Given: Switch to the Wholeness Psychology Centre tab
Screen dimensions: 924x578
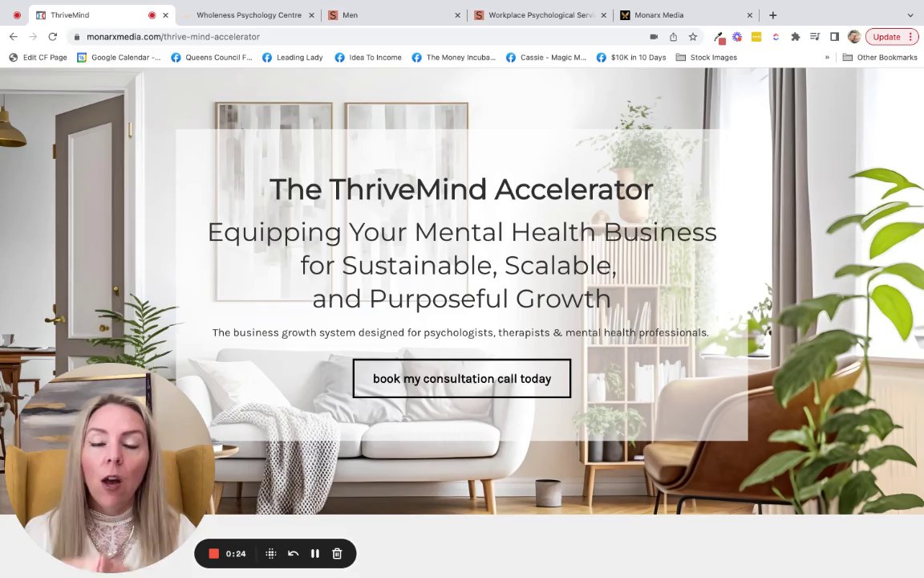Looking at the screenshot, I should pyautogui.click(x=249, y=15).
